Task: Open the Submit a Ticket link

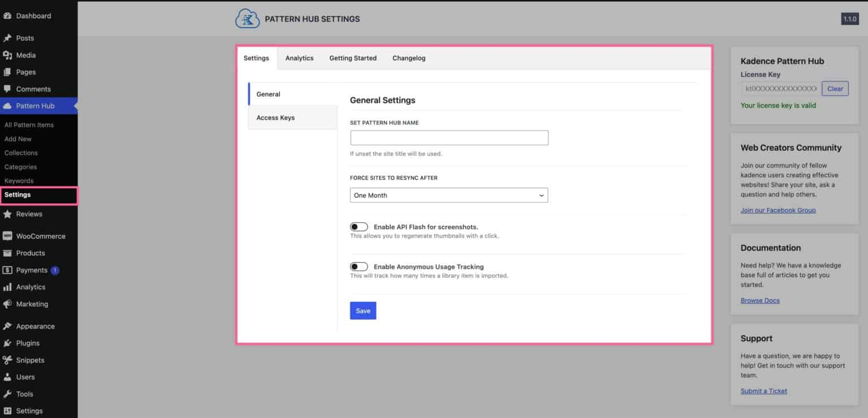Action: tap(763, 391)
